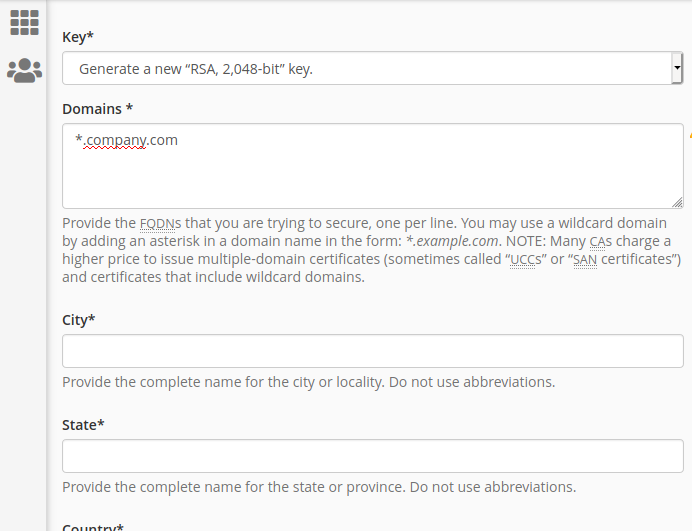Open the User Manager people icon
The image size is (692, 531).
24,71
